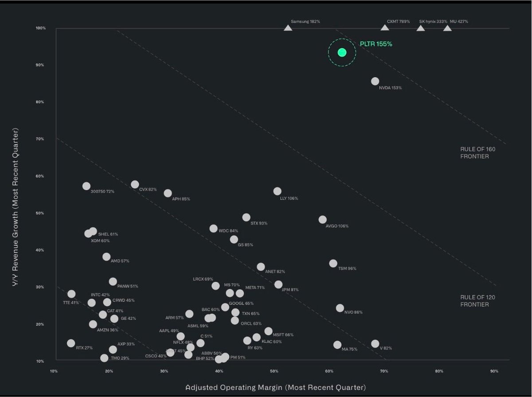The width and height of the screenshot is (532, 397).
Task: Click the NVDA data point circle
Action: click(x=375, y=81)
